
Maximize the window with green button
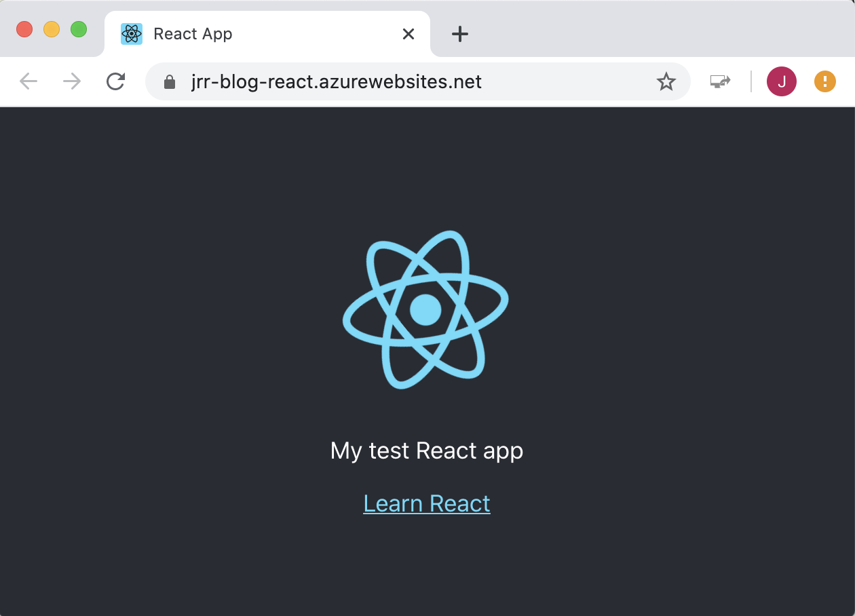click(79, 29)
